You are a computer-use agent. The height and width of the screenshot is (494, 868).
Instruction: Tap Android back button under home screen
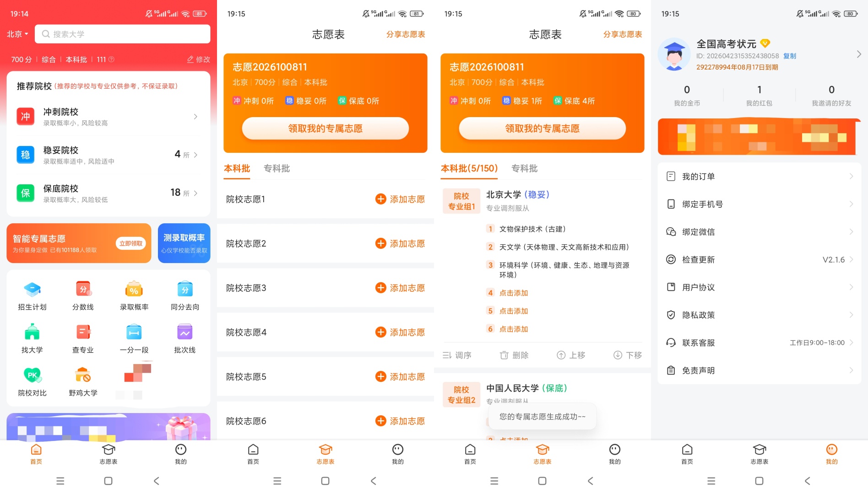pos(157,481)
